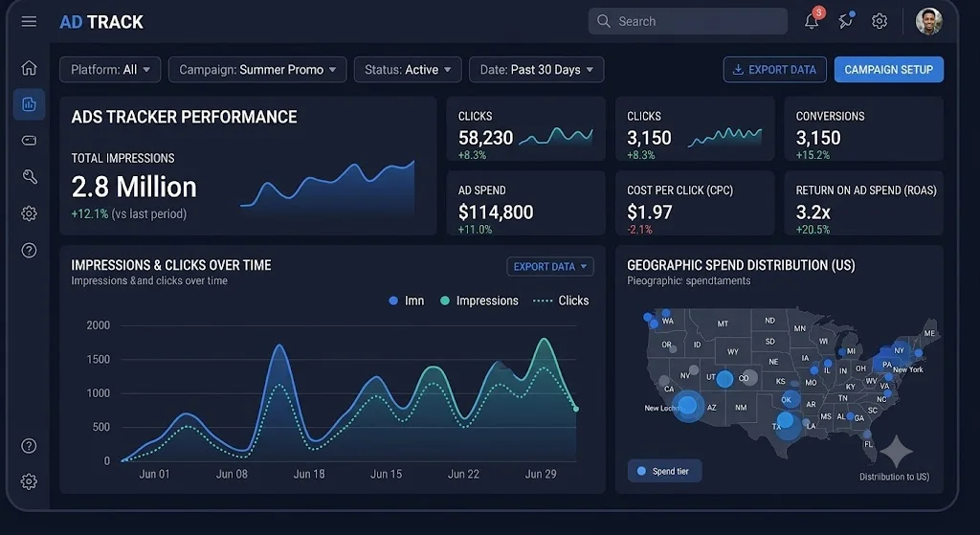Click the Florida spend bubble
Viewport: 980px width, 535px height.
coord(867,434)
